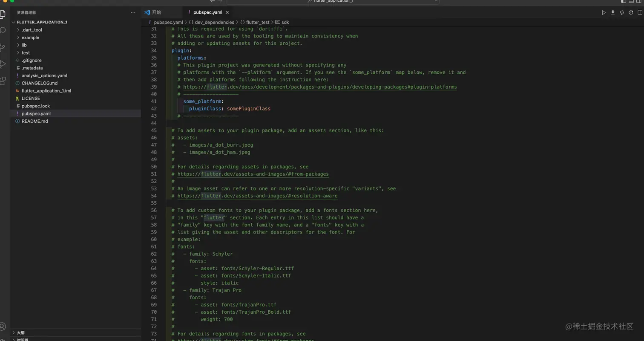This screenshot has height=341, width=644.
Task: Split the editor to the right
Action: [640, 13]
